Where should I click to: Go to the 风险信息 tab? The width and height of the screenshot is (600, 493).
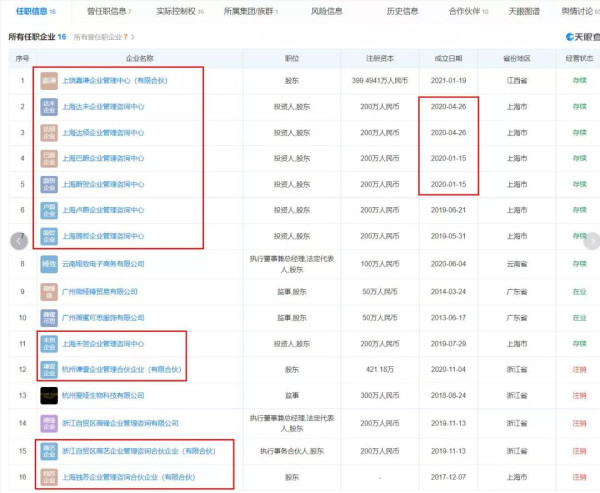click(x=326, y=11)
